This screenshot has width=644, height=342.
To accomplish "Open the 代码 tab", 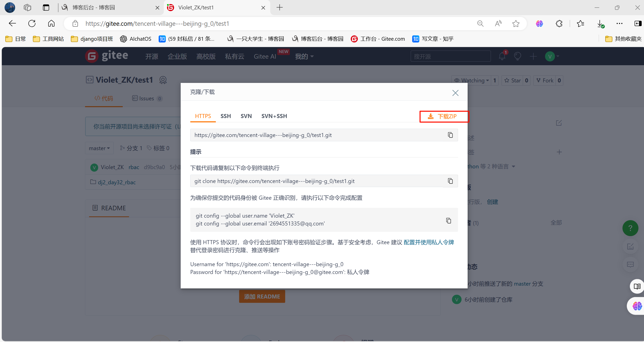I will pyautogui.click(x=104, y=98).
